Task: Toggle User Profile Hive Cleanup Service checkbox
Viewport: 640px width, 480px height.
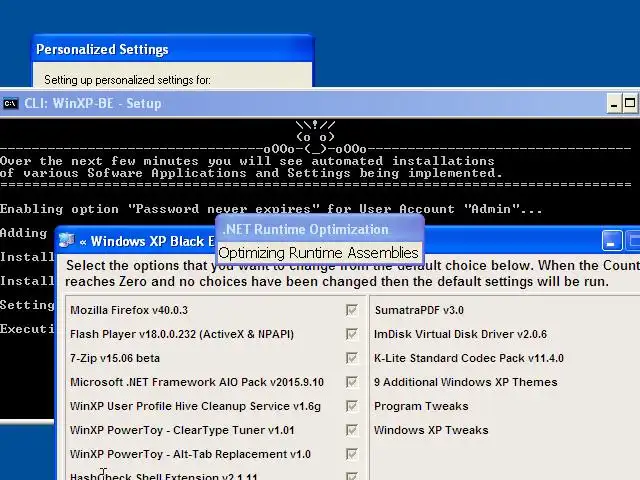Action: 352,406
